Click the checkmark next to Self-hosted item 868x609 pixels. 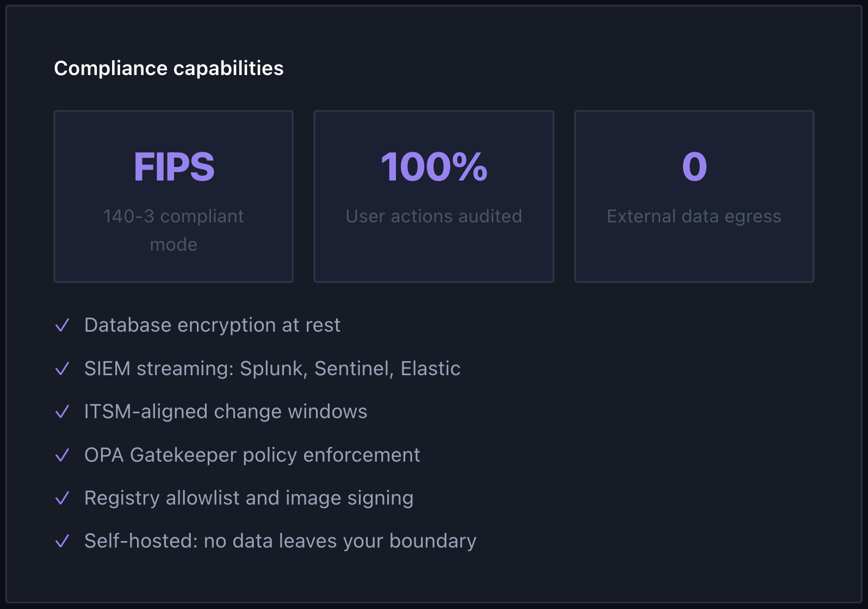[x=63, y=541]
